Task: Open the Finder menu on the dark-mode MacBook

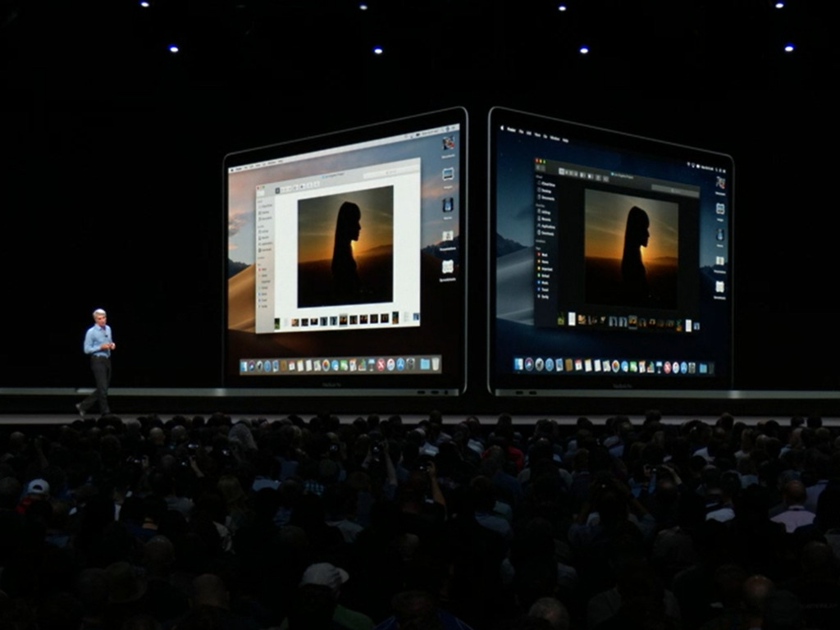Action: coord(512,130)
